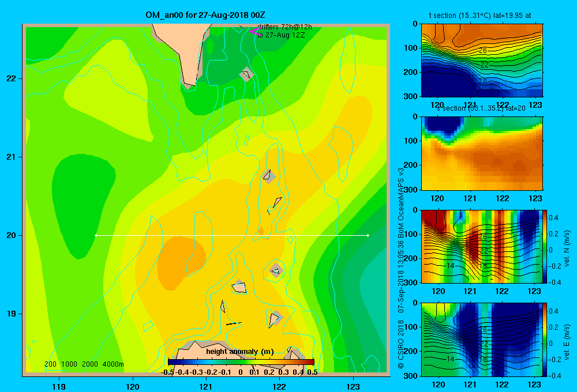Click longitude tick '121' on the main map axis
This screenshot has height=392, width=577.
(206, 386)
